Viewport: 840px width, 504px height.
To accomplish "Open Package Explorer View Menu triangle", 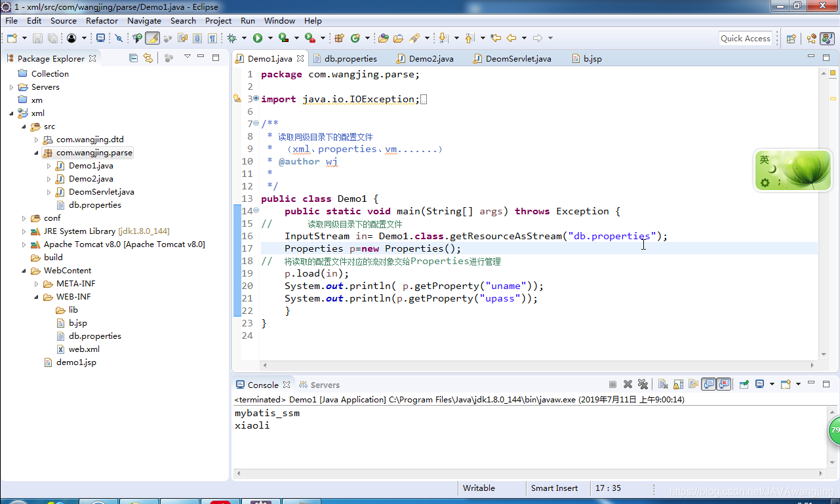I will coord(187,57).
